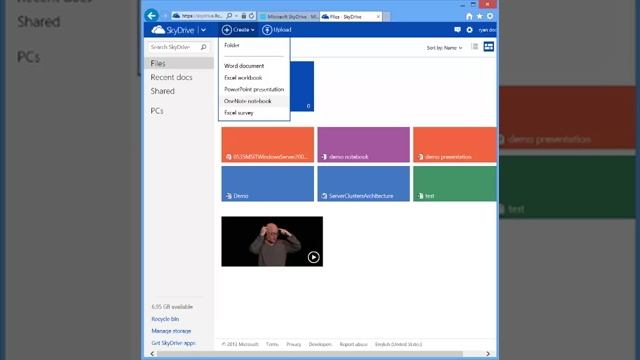Choose OneNote notebook from the Create menu

coord(254,101)
